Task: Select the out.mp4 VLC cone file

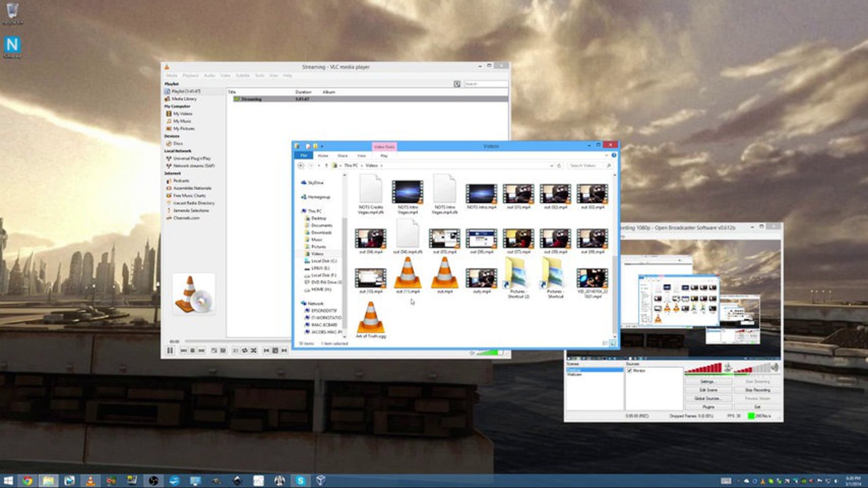Action: click(x=445, y=275)
